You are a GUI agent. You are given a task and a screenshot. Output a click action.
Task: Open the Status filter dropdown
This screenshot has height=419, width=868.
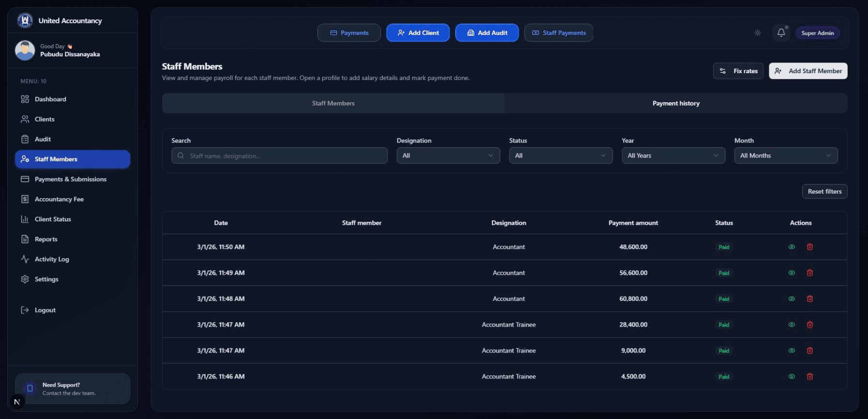[x=561, y=155]
